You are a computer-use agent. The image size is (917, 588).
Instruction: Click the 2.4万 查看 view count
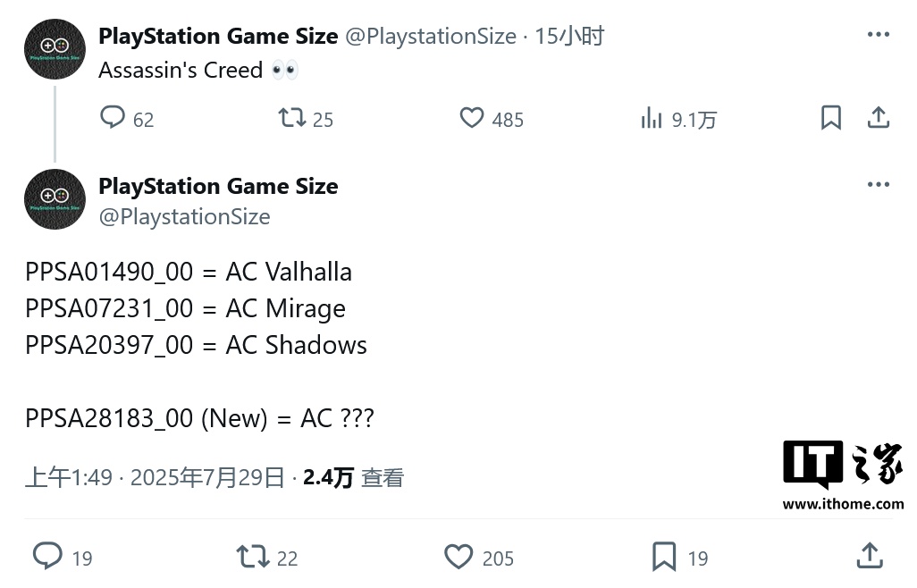click(353, 478)
